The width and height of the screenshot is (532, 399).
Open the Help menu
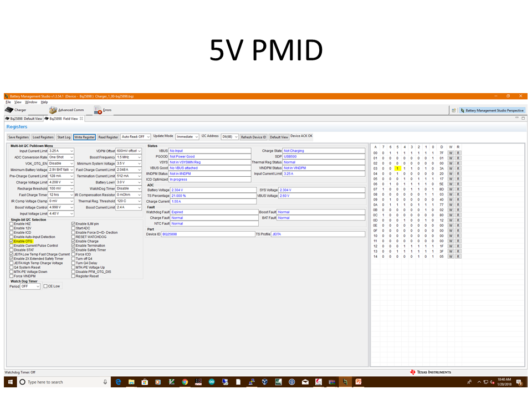coord(44,102)
